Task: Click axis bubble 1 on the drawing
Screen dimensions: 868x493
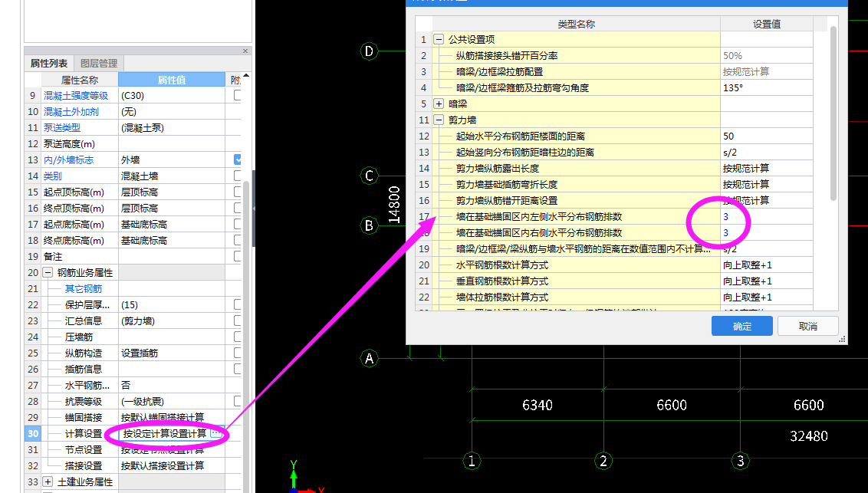Action: [472, 461]
